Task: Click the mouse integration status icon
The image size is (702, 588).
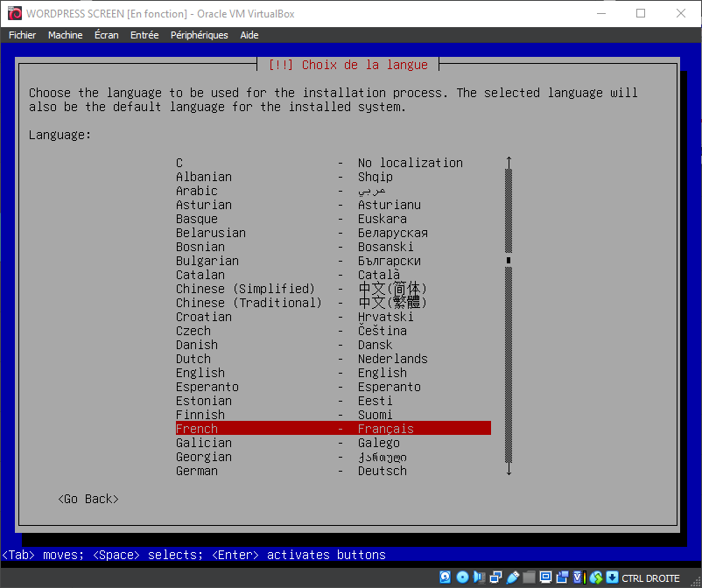Action: [x=596, y=577]
